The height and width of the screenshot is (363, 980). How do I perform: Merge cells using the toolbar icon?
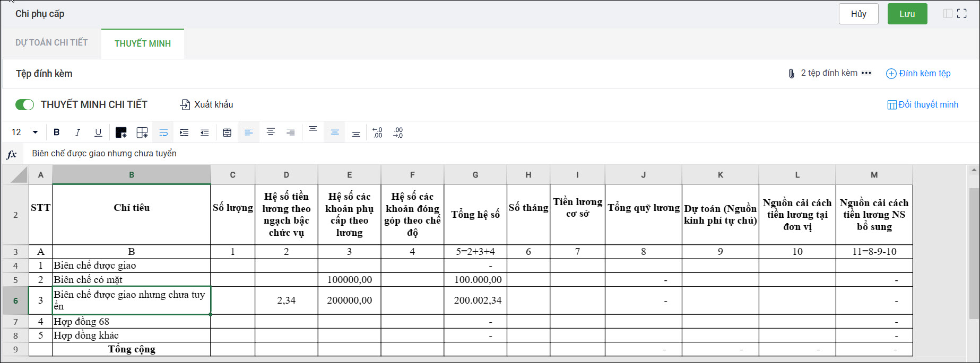click(227, 132)
